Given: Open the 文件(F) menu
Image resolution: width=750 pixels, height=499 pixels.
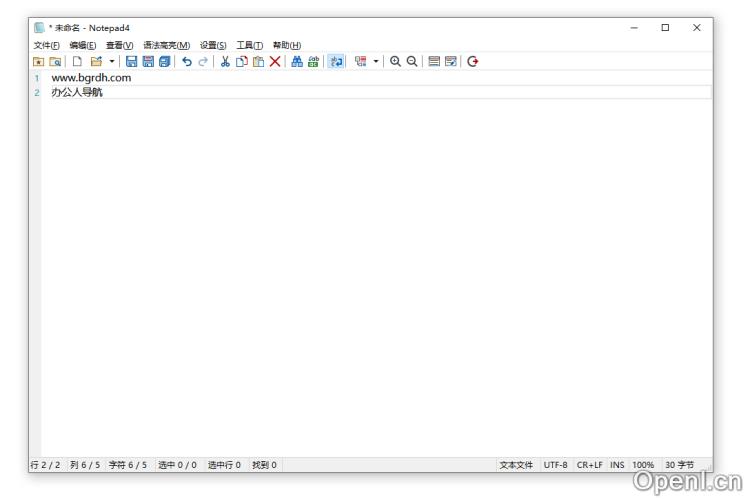Looking at the screenshot, I should (46, 45).
